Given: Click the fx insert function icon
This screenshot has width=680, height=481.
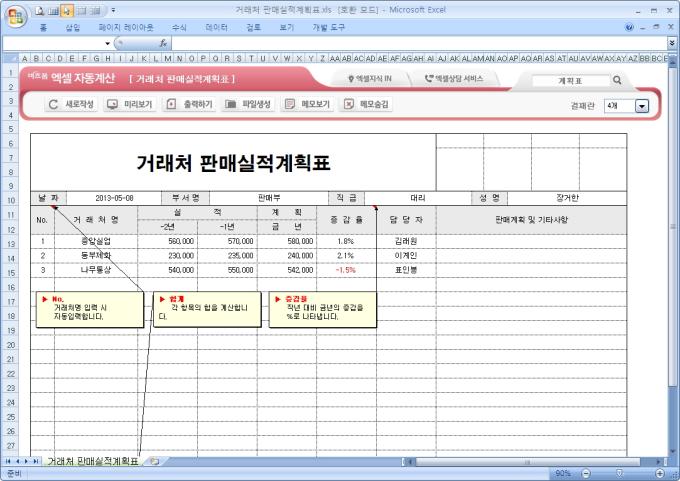Looking at the screenshot, I should tap(163, 43).
